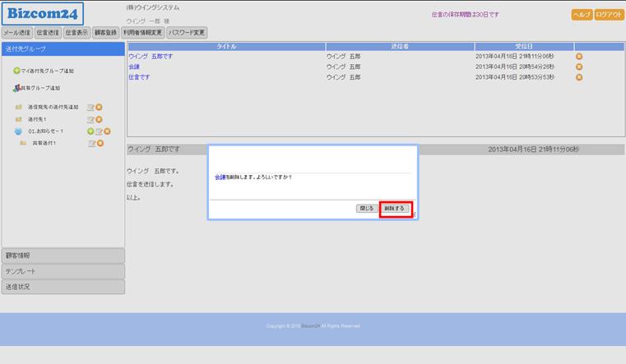This screenshot has width=626, height=364.
Task: Switch to 利用者情報変更 menu
Action: (142, 33)
